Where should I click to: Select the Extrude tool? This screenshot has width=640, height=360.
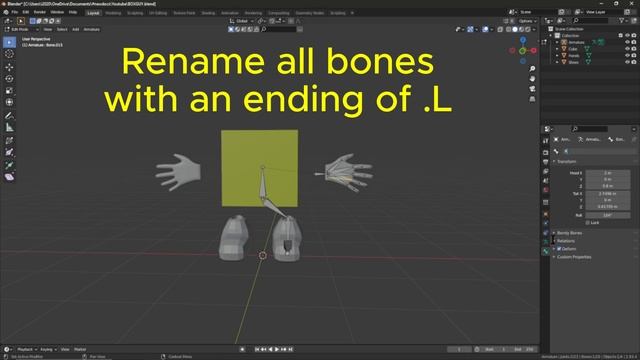pos(9,165)
